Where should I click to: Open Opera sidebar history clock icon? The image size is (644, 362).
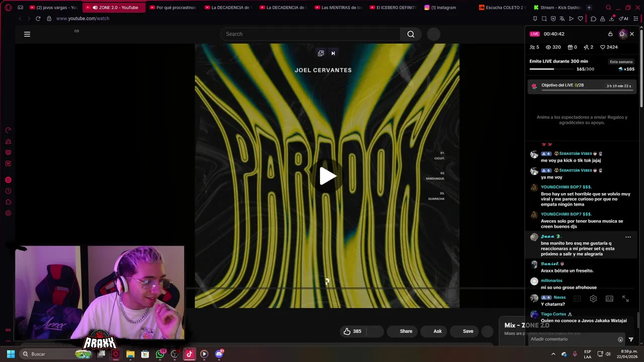click(8, 191)
